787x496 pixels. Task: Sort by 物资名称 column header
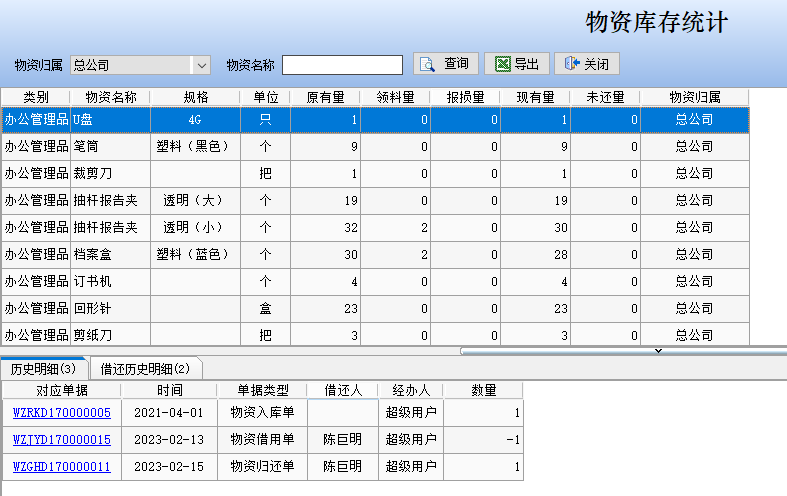click(x=110, y=97)
